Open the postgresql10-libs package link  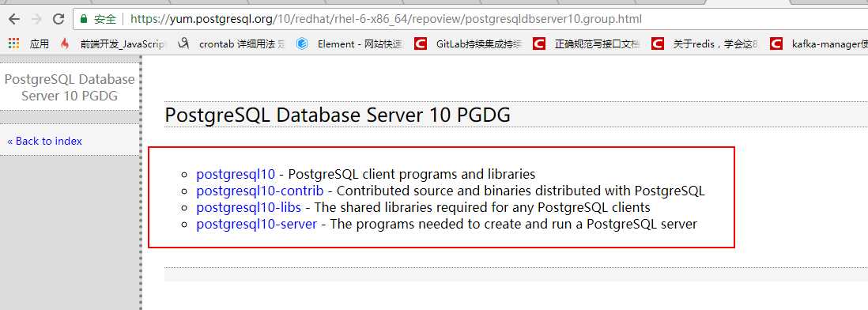[248, 207]
